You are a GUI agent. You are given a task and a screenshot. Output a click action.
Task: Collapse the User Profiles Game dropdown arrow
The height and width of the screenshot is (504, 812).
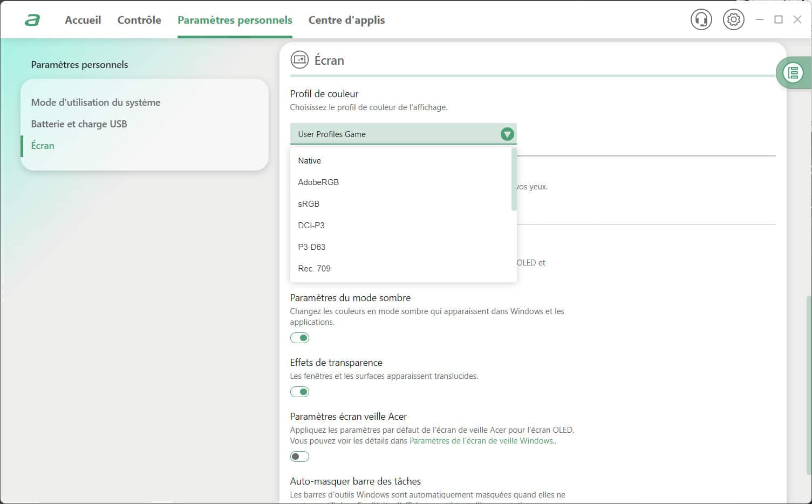click(507, 134)
